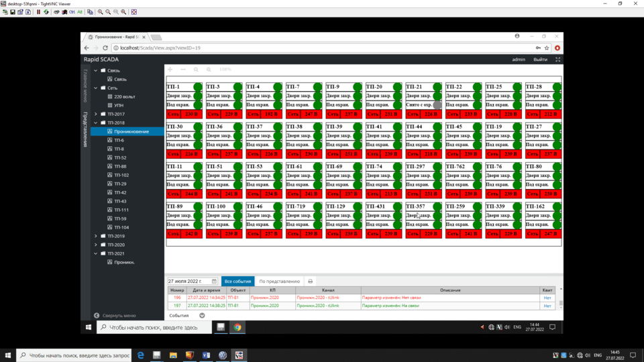Click Rapid SCADA fullscreen icon beside Выйти
The width and height of the screenshot is (644, 362).
pyautogui.click(x=557, y=60)
